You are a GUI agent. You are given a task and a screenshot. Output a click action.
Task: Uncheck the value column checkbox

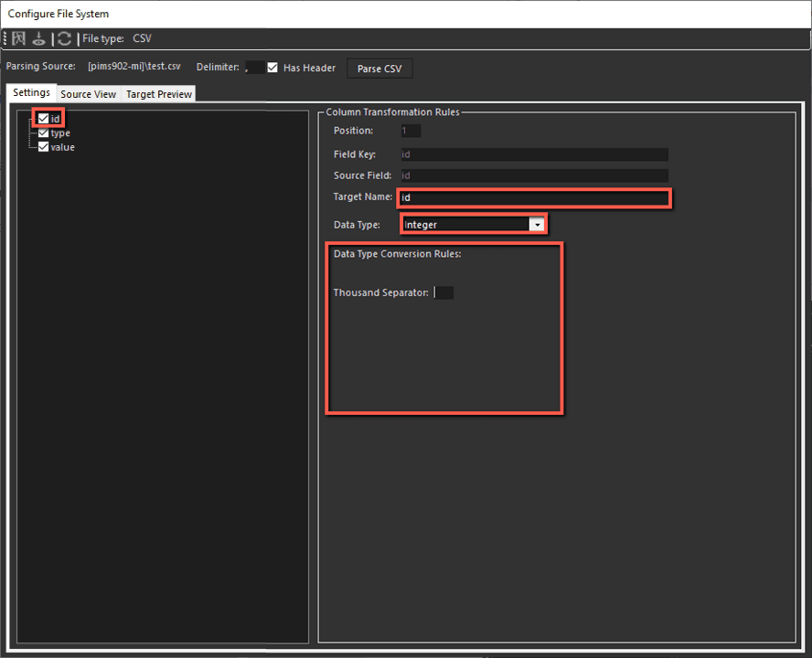(x=43, y=146)
